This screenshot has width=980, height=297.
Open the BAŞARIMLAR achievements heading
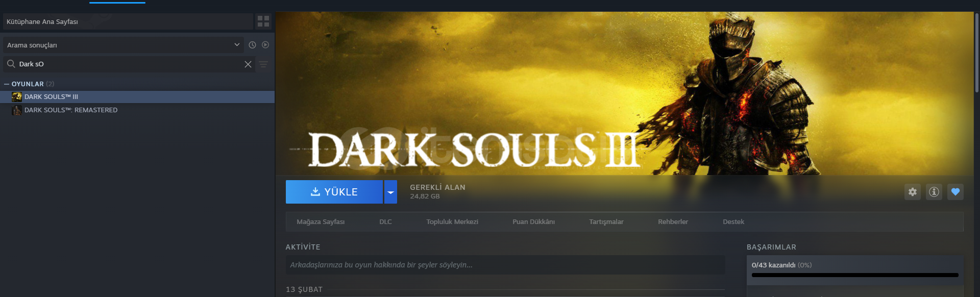pos(771,247)
